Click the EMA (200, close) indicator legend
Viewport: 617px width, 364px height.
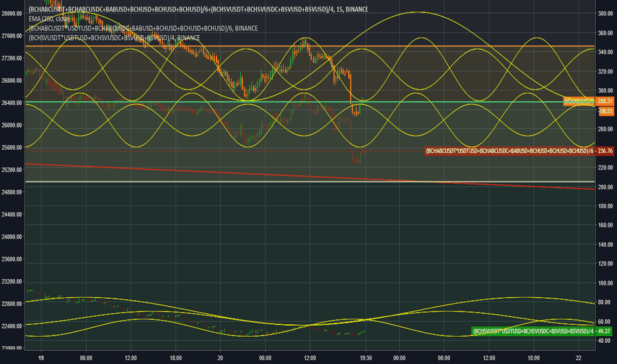[49, 19]
